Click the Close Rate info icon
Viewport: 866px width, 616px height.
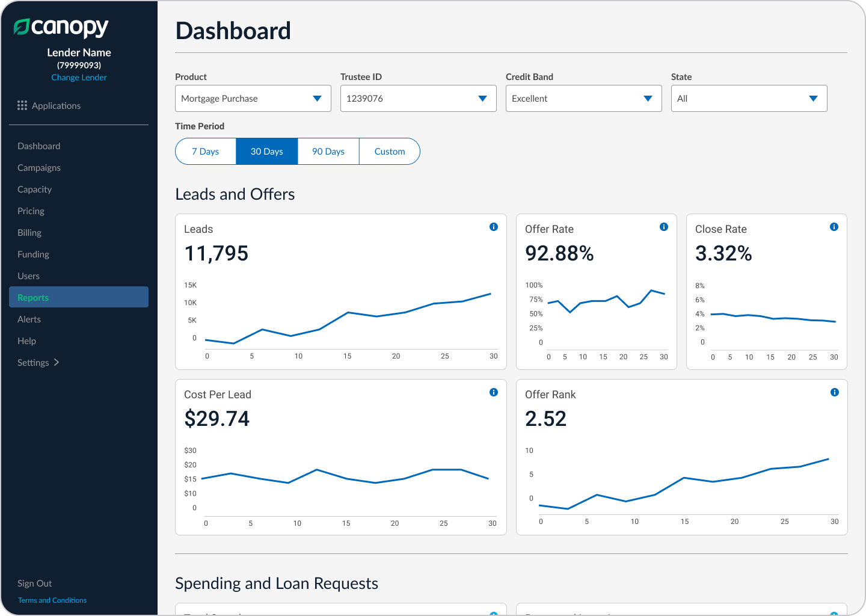coord(834,227)
